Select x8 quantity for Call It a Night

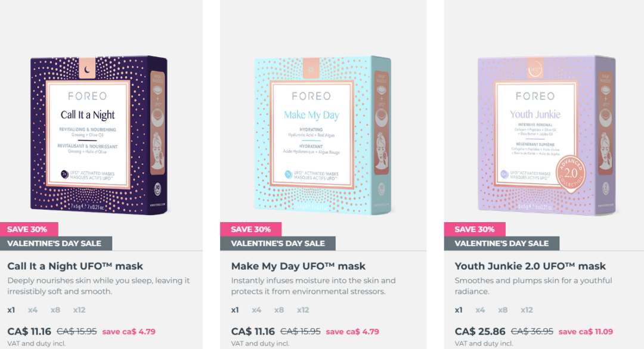[x=55, y=310]
